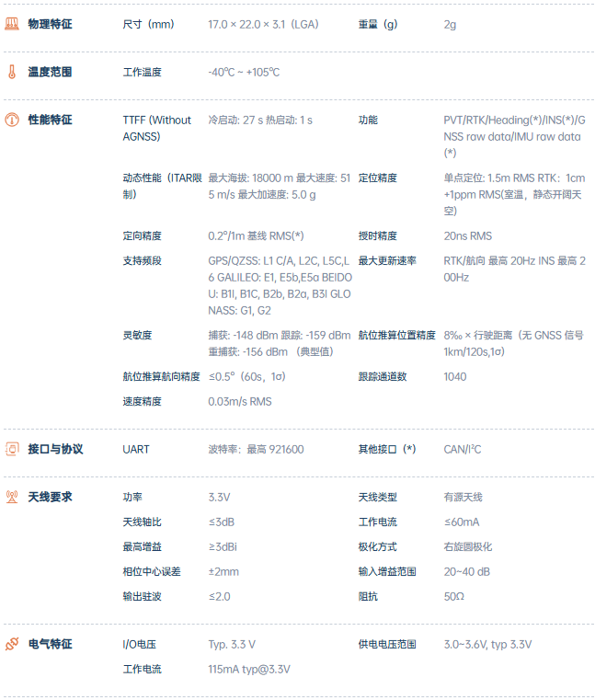Screen dimensions: 595x700
Task: Click the 接口与协议 section icon
Action: (12, 449)
